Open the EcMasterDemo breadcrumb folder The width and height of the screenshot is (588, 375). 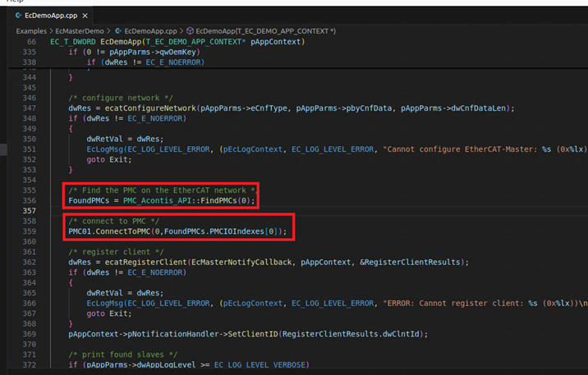pos(80,30)
